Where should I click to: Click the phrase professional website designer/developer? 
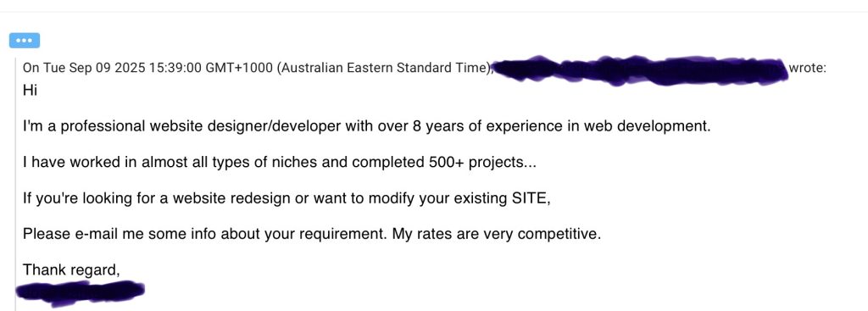(201, 126)
